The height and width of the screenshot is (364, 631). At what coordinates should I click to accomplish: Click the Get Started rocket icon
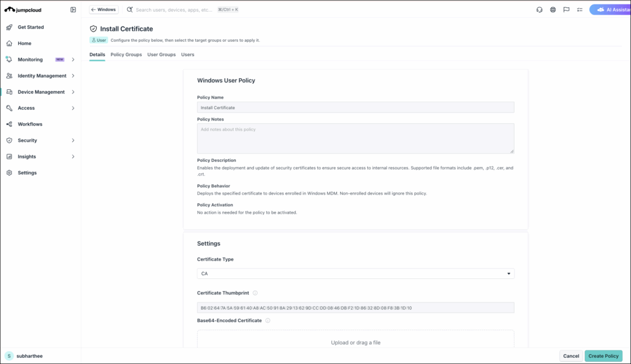point(9,27)
